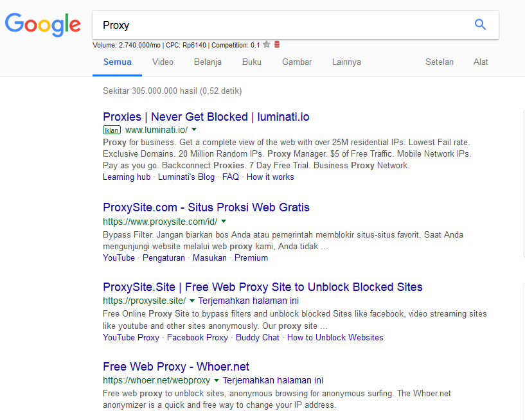525x420 pixels.
Task: Click Pengaturan sitelink
Action: [x=164, y=258]
